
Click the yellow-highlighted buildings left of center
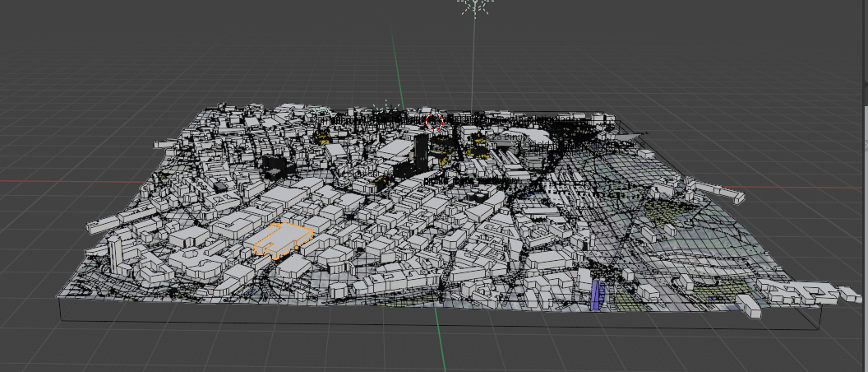pos(325,137)
